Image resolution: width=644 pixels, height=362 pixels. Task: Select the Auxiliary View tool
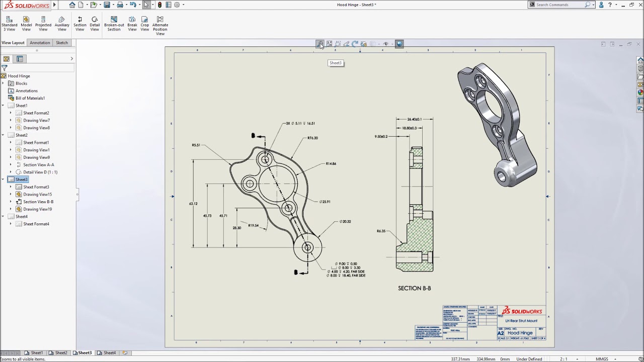[62, 23]
